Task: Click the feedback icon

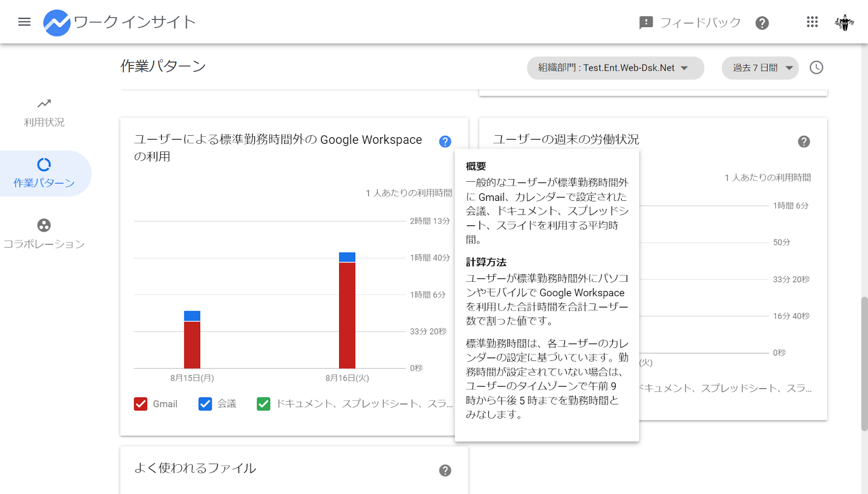Action: tap(645, 22)
